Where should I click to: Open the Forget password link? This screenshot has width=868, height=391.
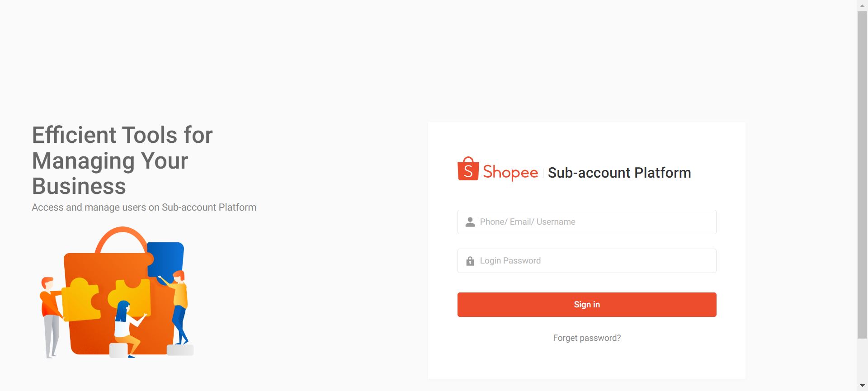coord(586,338)
